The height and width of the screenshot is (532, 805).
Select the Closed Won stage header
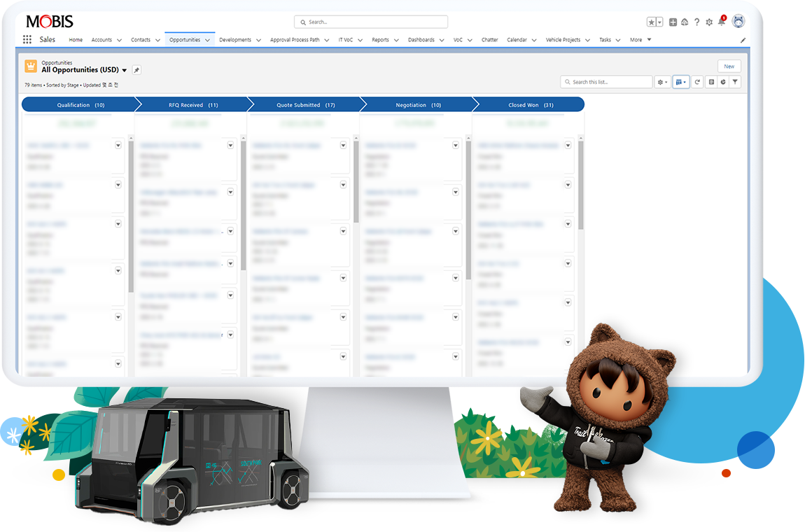tap(529, 105)
